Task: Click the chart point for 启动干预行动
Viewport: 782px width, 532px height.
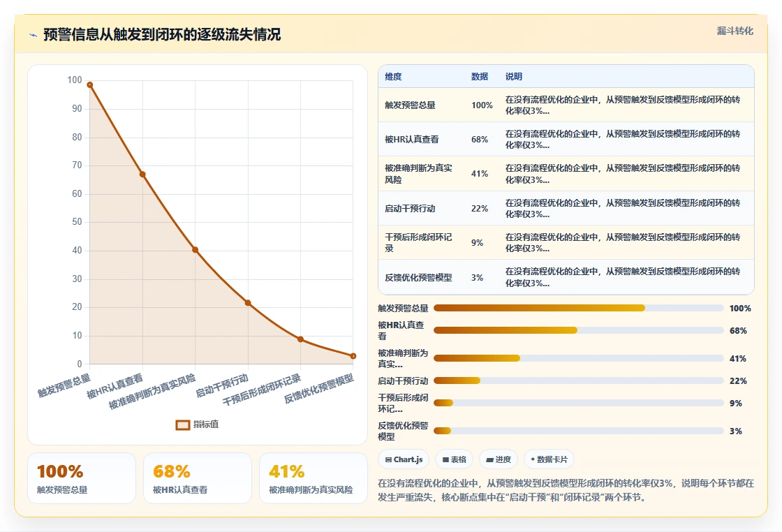Action: [248, 302]
